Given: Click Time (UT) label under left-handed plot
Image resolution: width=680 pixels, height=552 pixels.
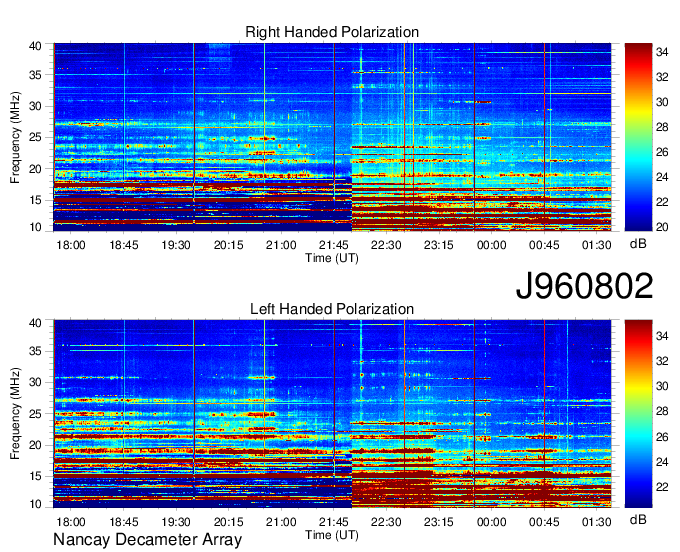Looking at the screenshot, I should [332, 535].
